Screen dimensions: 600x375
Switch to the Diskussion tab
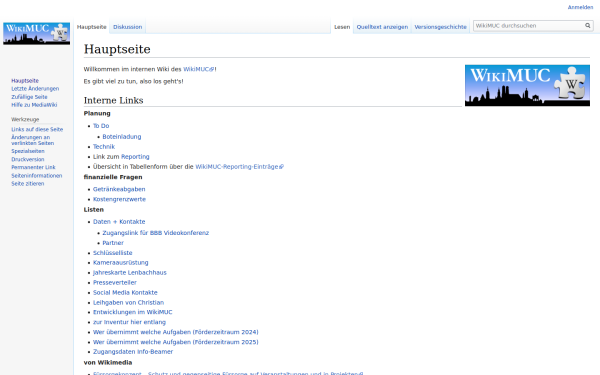(x=127, y=27)
